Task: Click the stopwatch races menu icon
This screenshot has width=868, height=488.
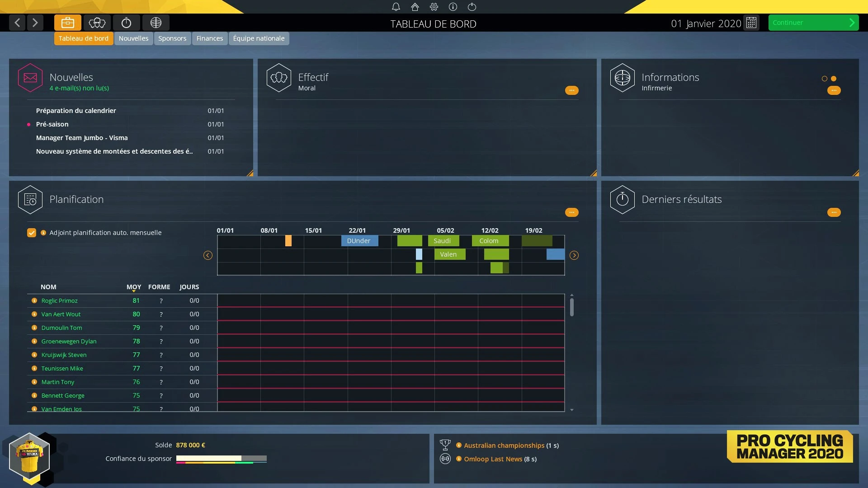Action: pos(127,23)
